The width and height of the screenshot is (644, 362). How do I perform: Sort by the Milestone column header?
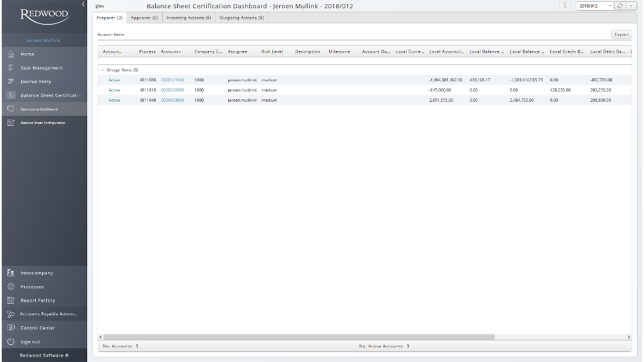pos(339,52)
